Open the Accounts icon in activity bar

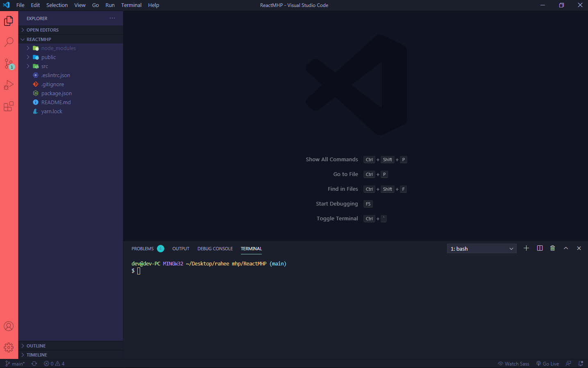click(x=9, y=326)
